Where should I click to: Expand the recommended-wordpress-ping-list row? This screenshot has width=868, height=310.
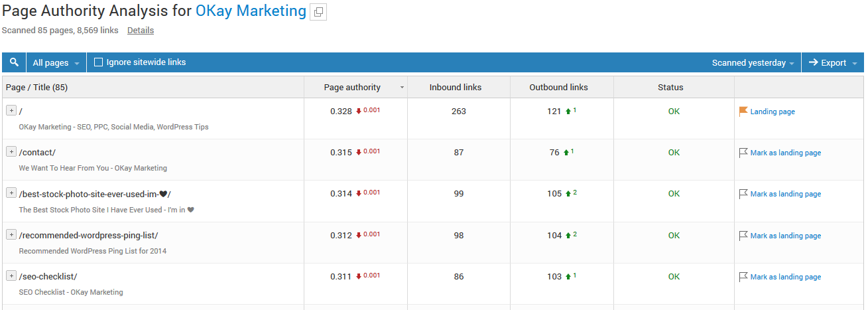11,234
